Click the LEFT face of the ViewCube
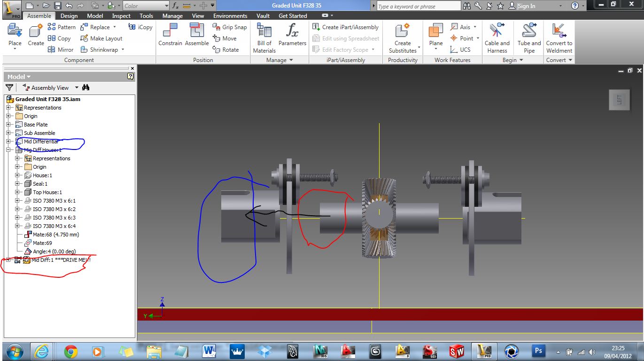This screenshot has width=644, height=361. [619, 100]
